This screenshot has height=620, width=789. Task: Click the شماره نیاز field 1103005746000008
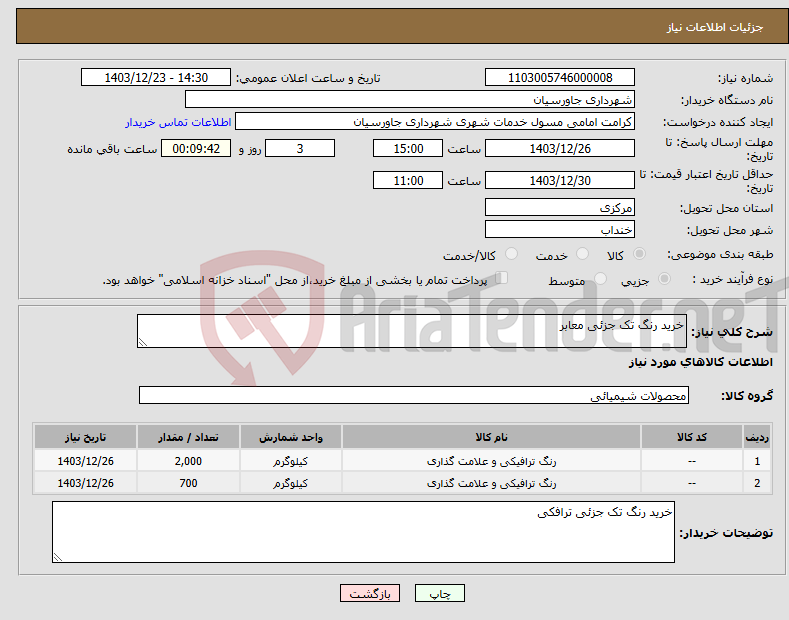[x=560, y=78]
